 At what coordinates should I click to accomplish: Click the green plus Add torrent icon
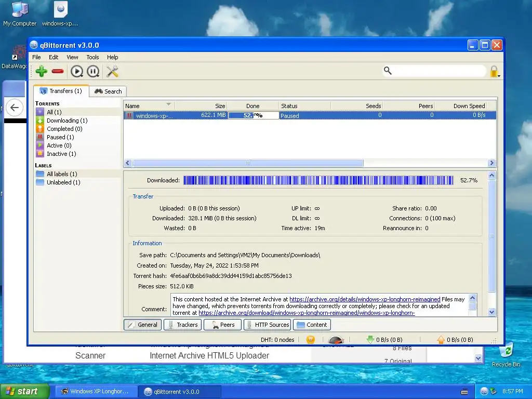(x=42, y=71)
